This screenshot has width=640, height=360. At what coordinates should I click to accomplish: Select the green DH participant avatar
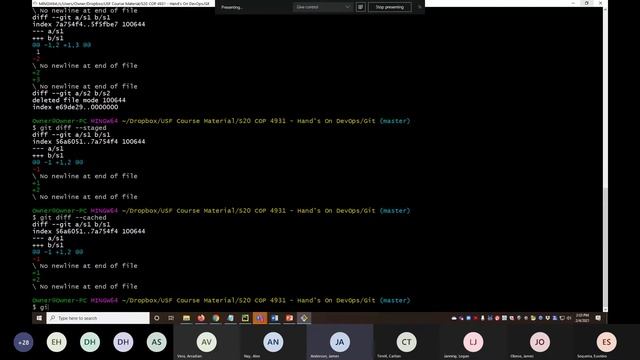point(90,342)
